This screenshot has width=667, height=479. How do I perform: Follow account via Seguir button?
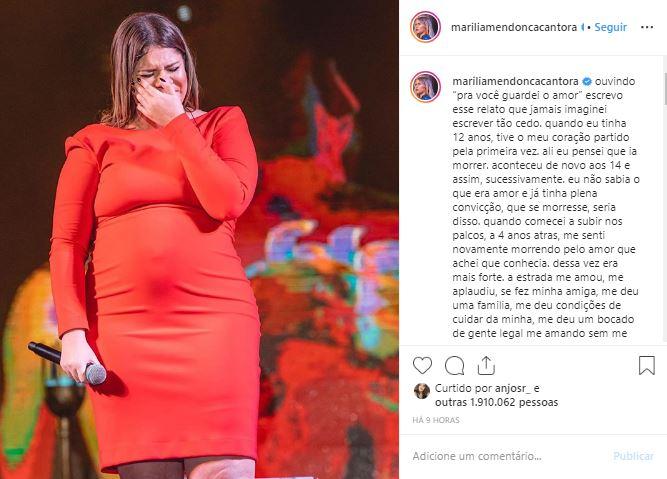pyautogui.click(x=610, y=27)
